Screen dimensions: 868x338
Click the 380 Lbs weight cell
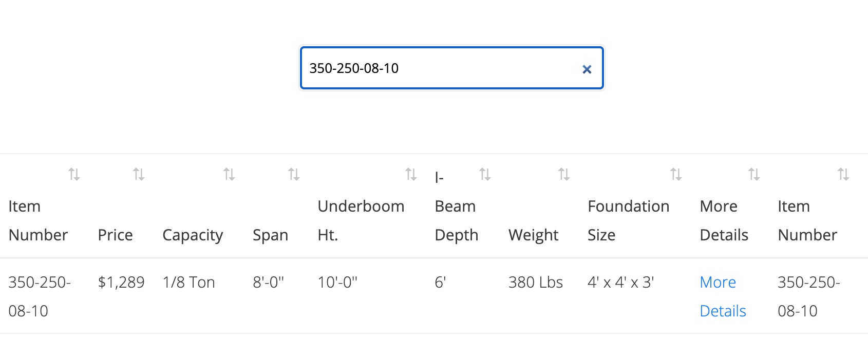(x=535, y=282)
